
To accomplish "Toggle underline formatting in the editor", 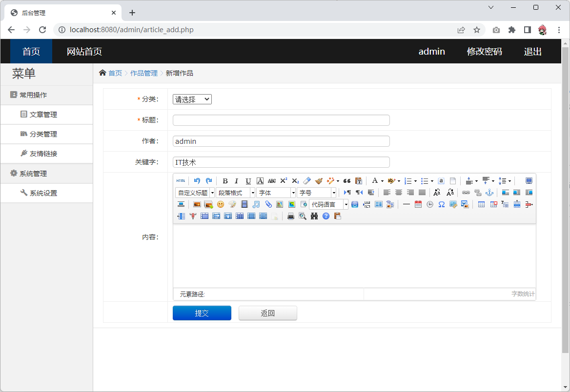I will point(248,181).
